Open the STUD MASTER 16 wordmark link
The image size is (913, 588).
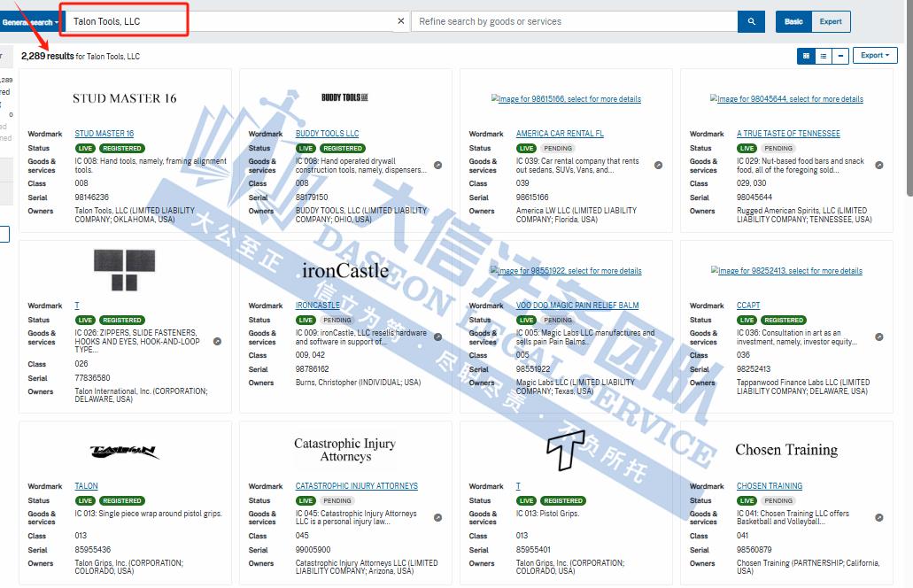(104, 134)
